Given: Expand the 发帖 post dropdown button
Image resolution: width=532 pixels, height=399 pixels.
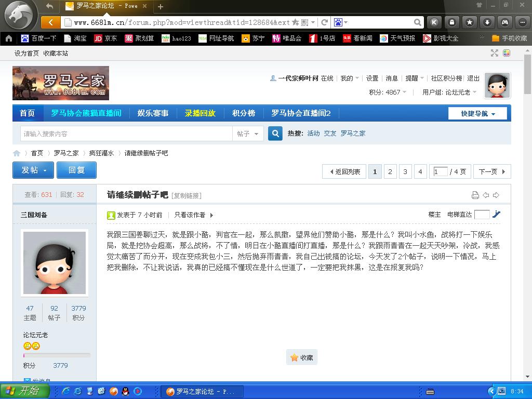Looking at the screenshot, I should point(34,170).
